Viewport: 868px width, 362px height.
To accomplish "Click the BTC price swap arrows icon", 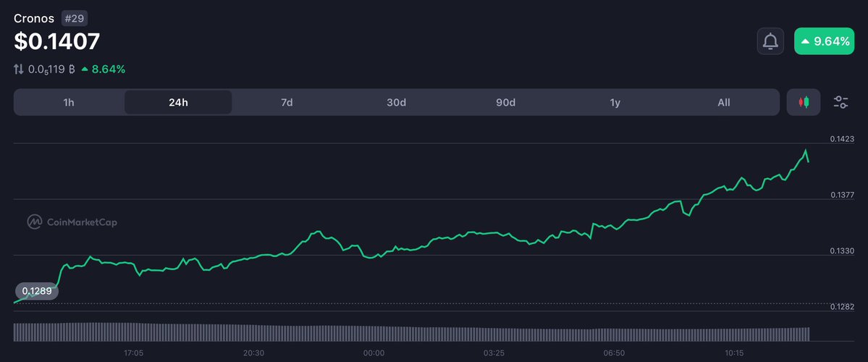I will (19, 70).
